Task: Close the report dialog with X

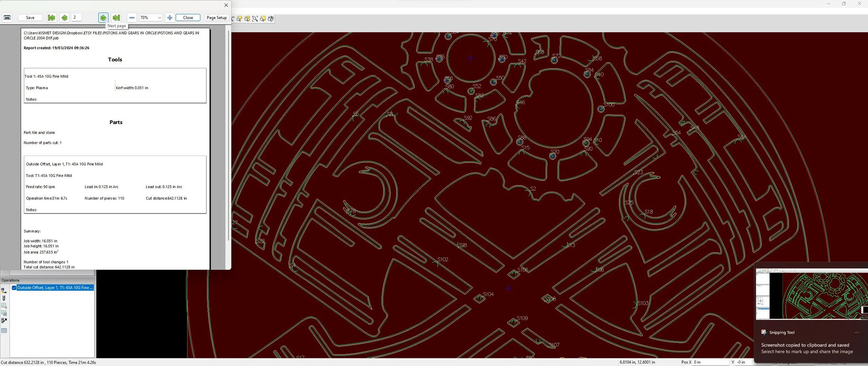Action: (x=226, y=5)
